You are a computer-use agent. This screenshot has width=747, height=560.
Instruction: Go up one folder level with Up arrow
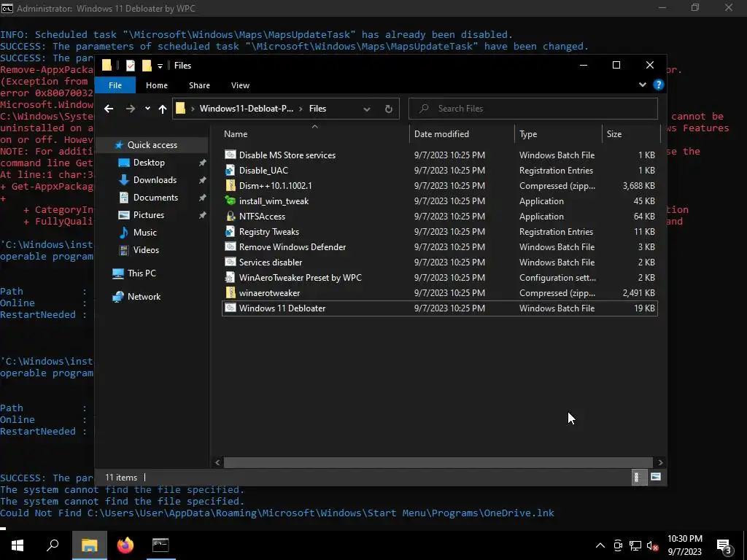163,109
